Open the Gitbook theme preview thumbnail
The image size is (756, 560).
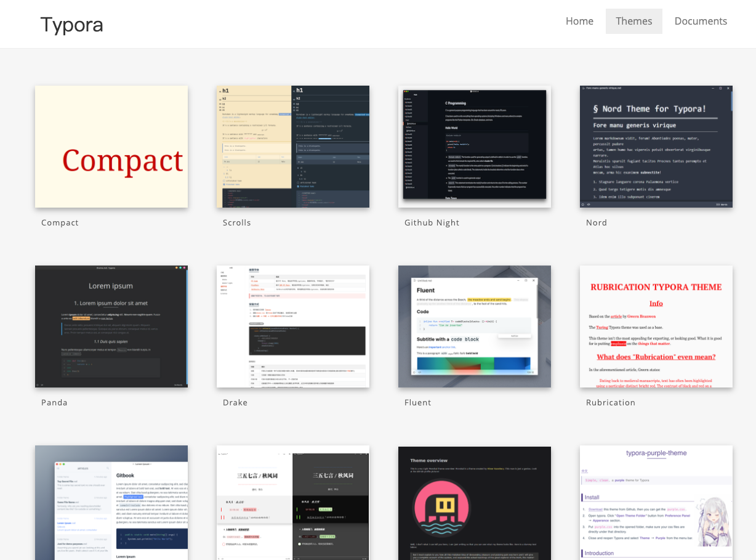(x=111, y=503)
